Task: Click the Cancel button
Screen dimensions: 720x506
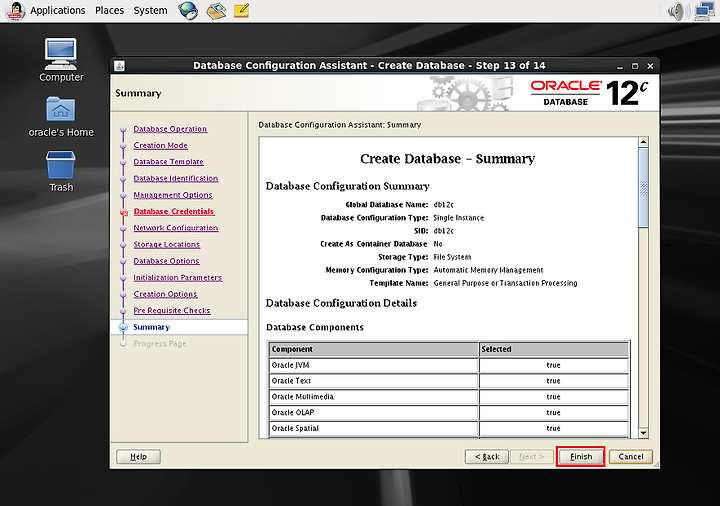Action: [x=630, y=457]
